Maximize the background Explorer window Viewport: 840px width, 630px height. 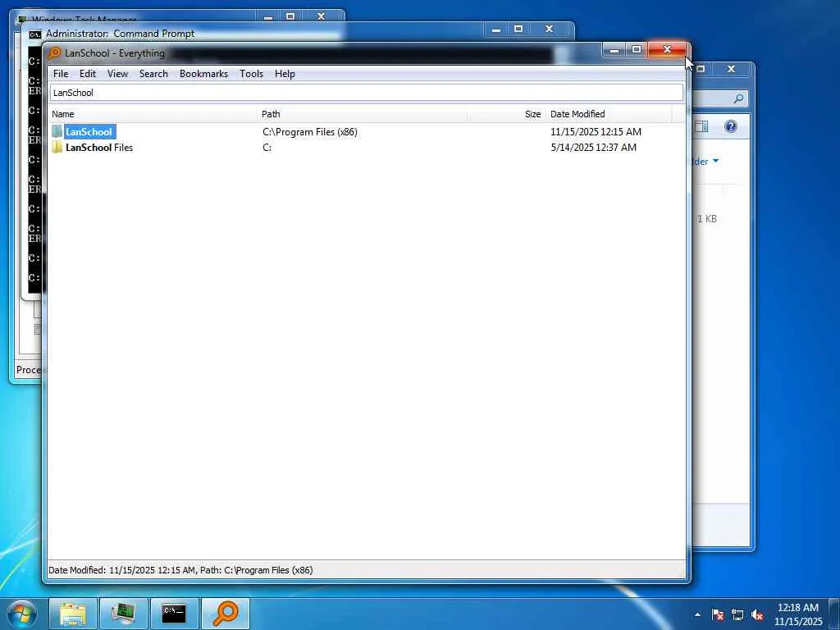pos(700,69)
